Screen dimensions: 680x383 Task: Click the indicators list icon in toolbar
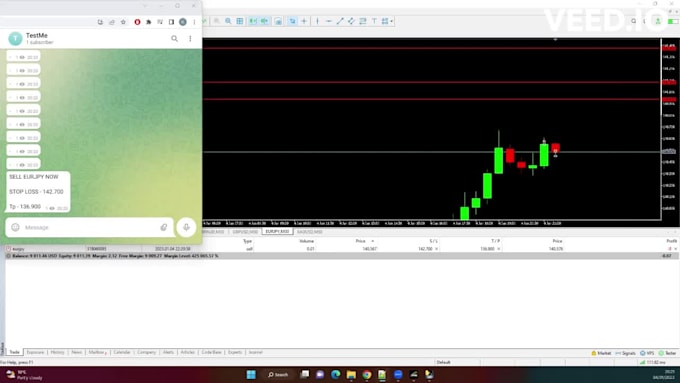(278, 21)
